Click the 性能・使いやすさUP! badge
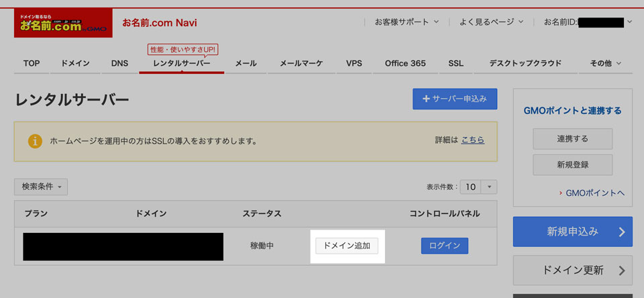The image size is (644, 298). coord(182,50)
